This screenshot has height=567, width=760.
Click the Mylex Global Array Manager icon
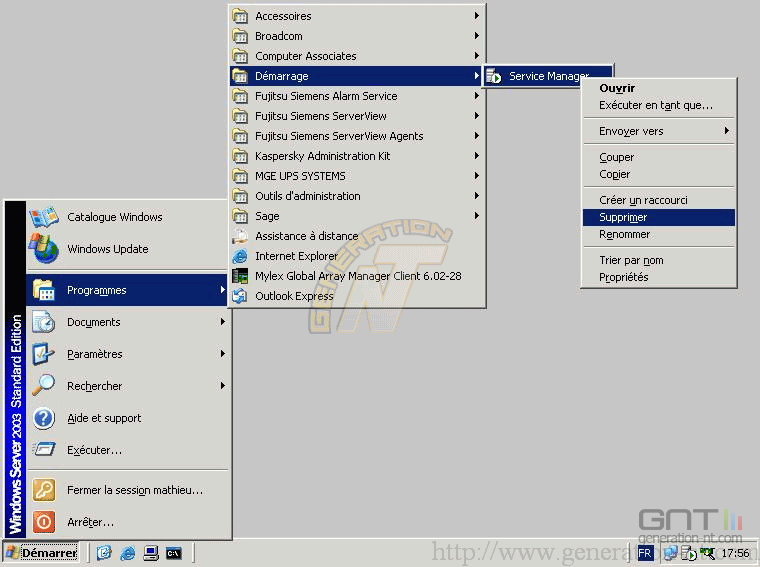240,276
